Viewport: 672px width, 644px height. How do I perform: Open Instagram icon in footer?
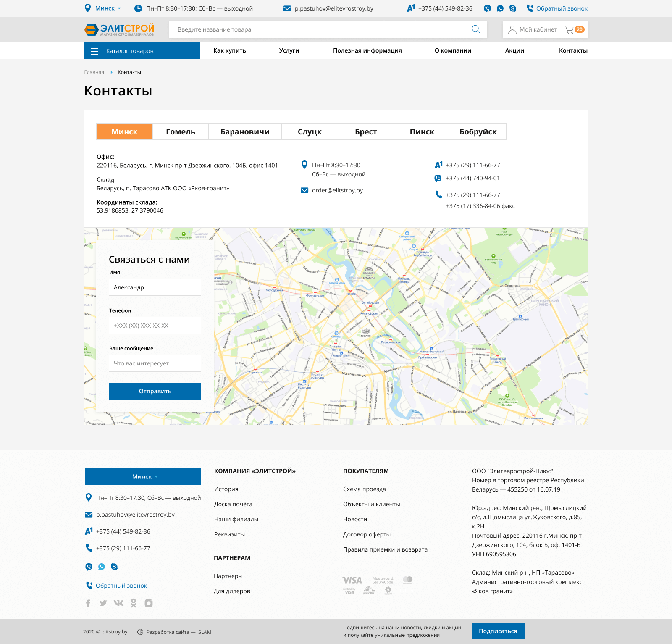coord(149,603)
